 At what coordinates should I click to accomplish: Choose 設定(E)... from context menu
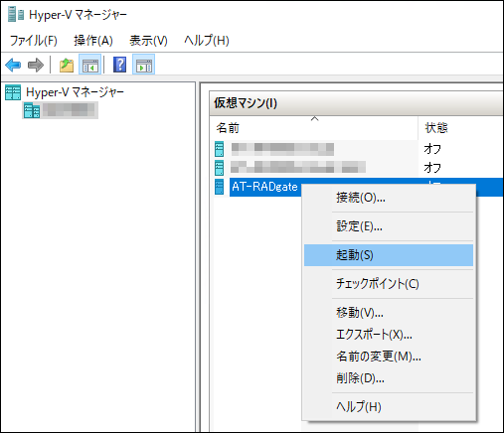389,226
